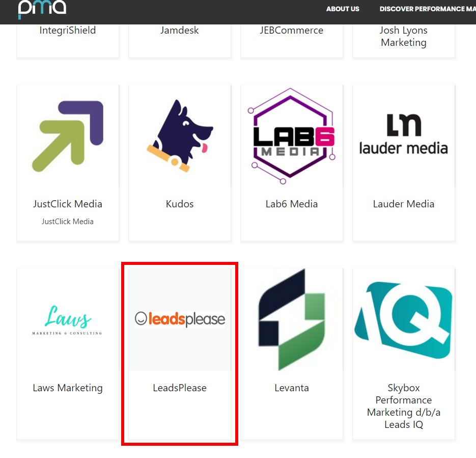Click the Levanta logo image
Viewport: 476px width, 458px height.
[x=291, y=319]
